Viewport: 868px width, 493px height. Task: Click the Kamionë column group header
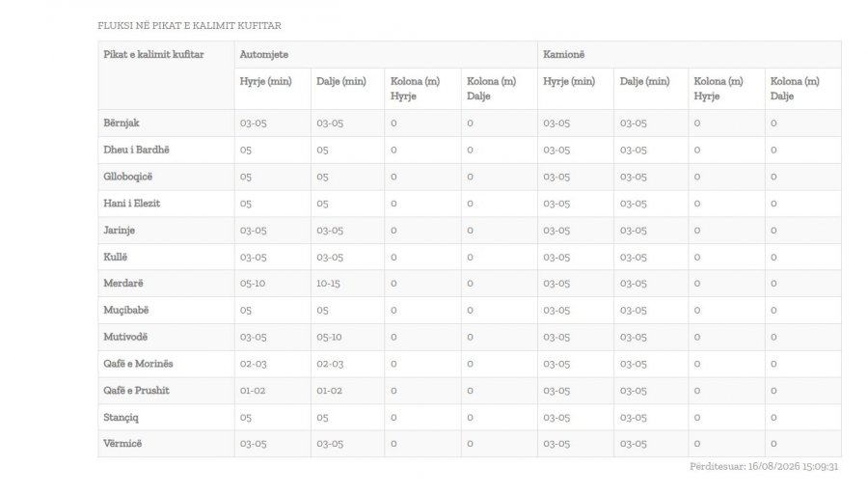(x=563, y=54)
